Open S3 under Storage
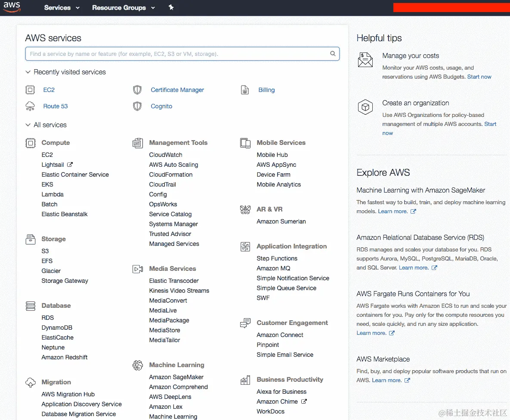510x420 pixels. click(x=45, y=251)
